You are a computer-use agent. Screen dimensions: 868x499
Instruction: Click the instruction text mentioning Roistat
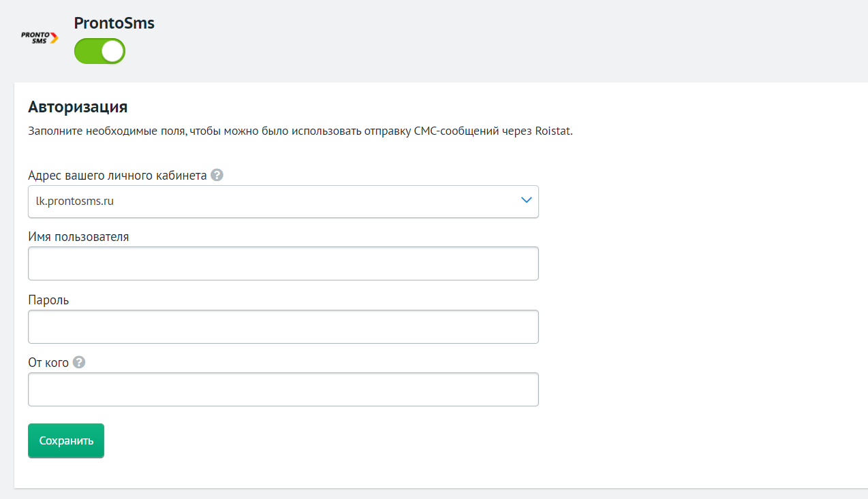pos(300,131)
